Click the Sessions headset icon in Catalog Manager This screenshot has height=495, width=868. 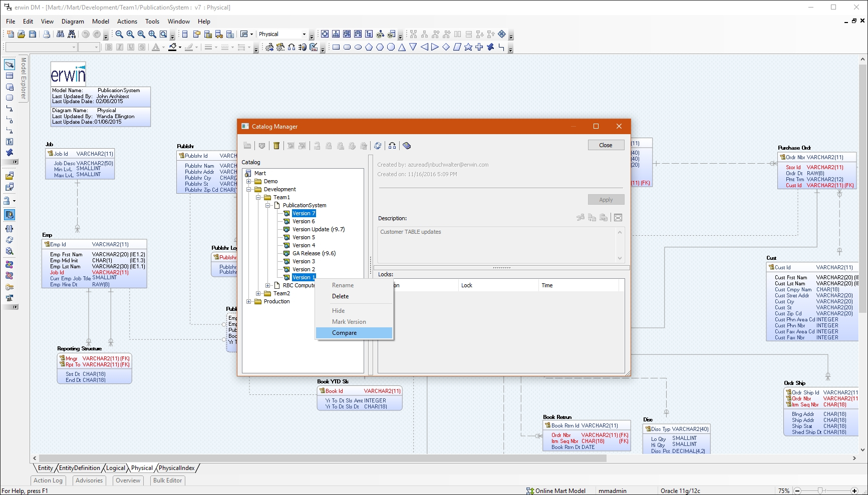pyautogui.click(x=392, y=146)
